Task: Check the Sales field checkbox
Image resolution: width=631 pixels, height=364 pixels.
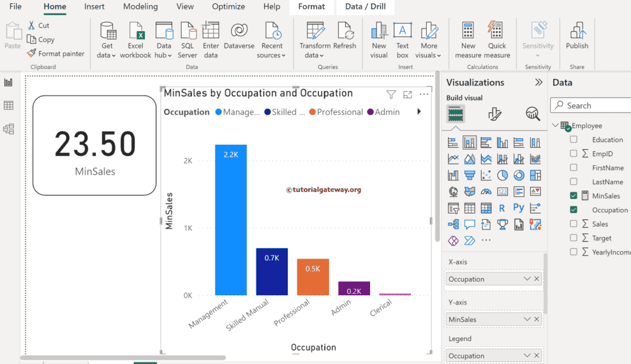Action: click(574, 224)
